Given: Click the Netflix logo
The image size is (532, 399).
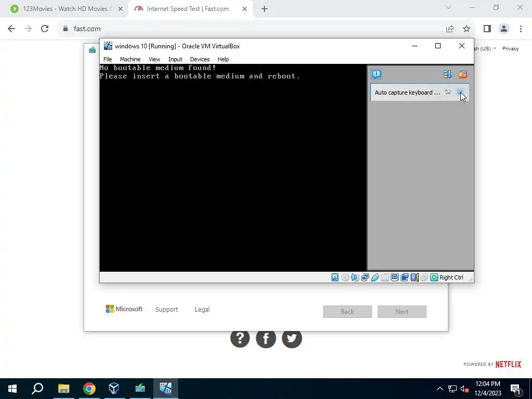Looking at the screenshot, I should [x=508, y=364].
